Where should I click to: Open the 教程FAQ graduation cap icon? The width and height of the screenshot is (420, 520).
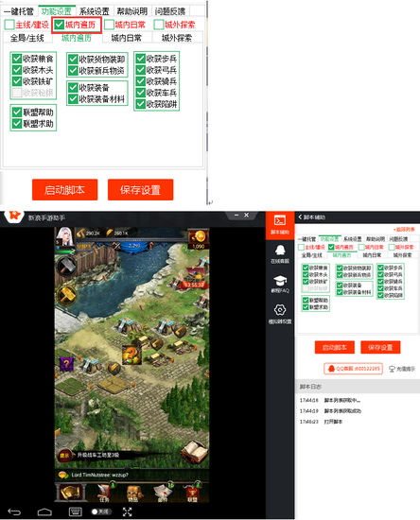[x=280, y=284]
